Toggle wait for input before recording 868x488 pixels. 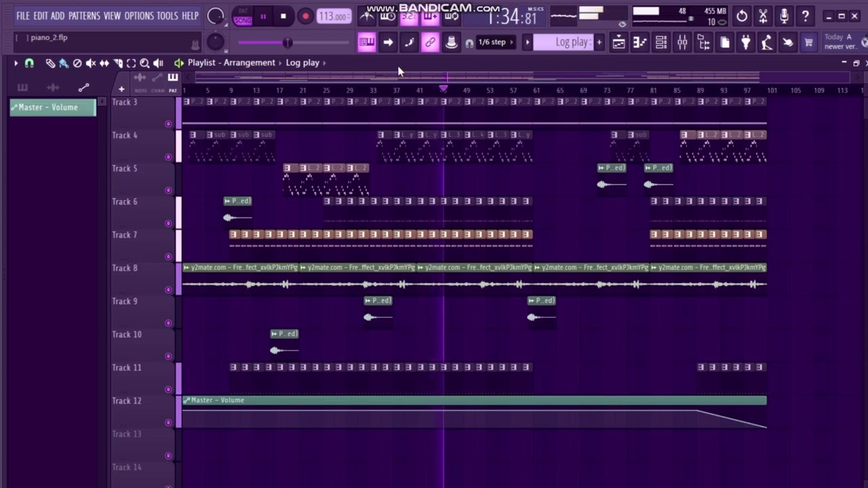[x=388, y=16]
